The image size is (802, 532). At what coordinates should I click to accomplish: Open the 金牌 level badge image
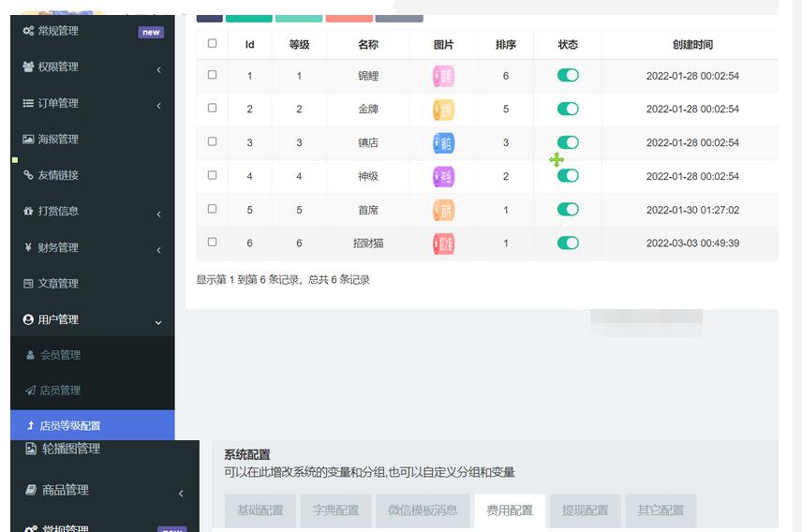(443, 110)
